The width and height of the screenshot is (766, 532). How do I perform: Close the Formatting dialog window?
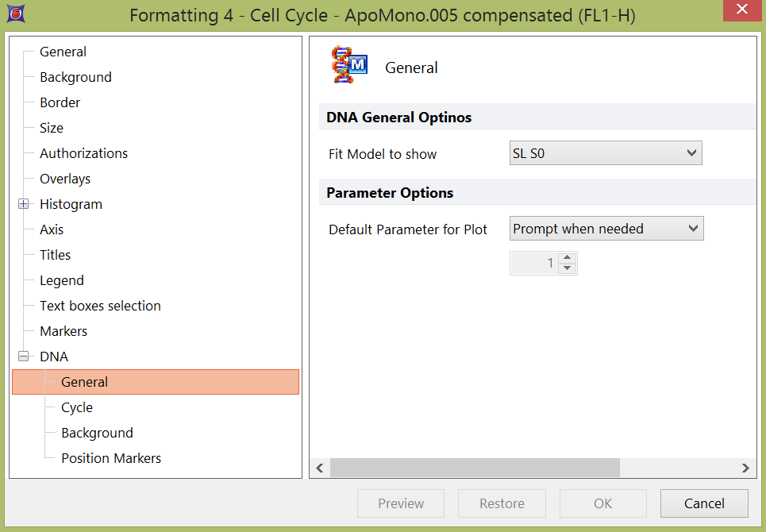pos(741,10)
